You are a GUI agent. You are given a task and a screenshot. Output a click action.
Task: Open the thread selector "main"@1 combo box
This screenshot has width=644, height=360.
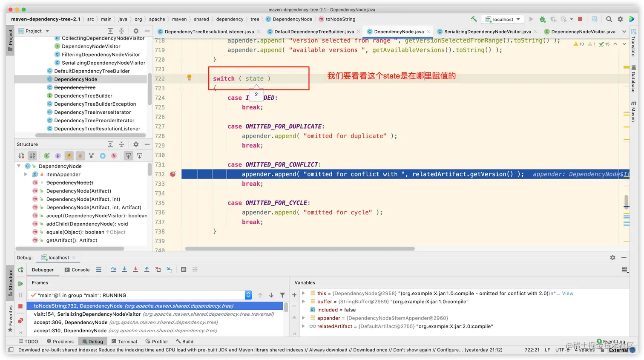tap(140, 295)
